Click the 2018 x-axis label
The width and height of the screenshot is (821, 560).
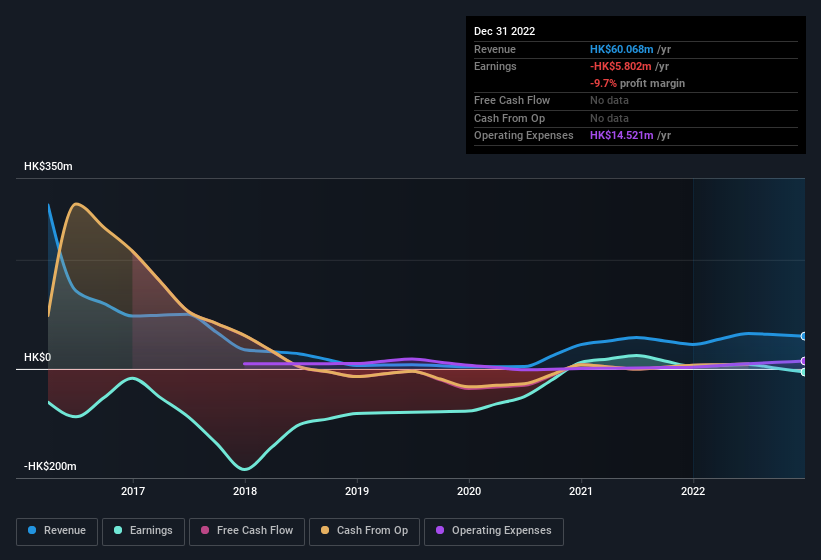(245, 491)
